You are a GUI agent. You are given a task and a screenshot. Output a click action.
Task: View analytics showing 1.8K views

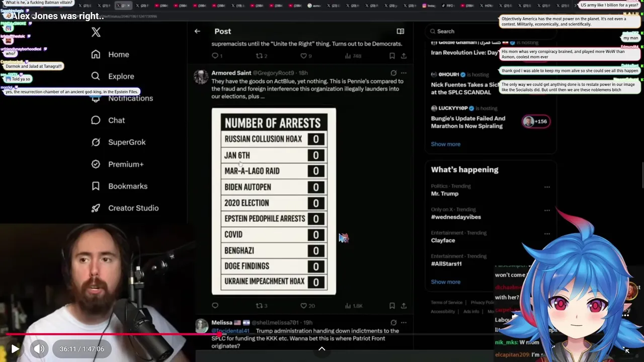(x=354, y=306)
